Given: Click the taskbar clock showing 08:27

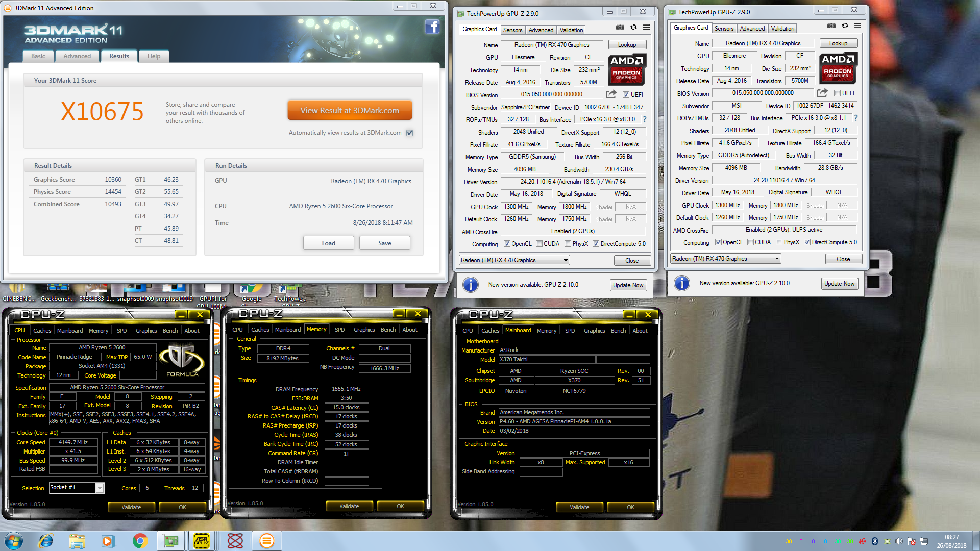Looking at the screenshot, I should coord(951,541).
